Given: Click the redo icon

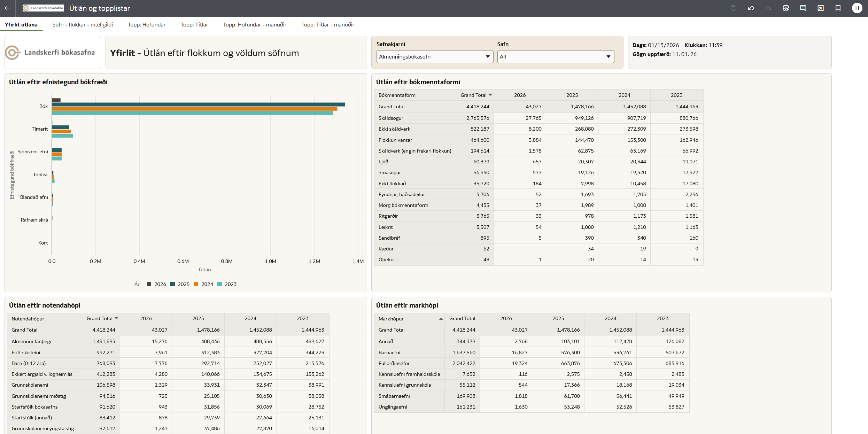Looking at the screenshot, I should pos(768,8).
